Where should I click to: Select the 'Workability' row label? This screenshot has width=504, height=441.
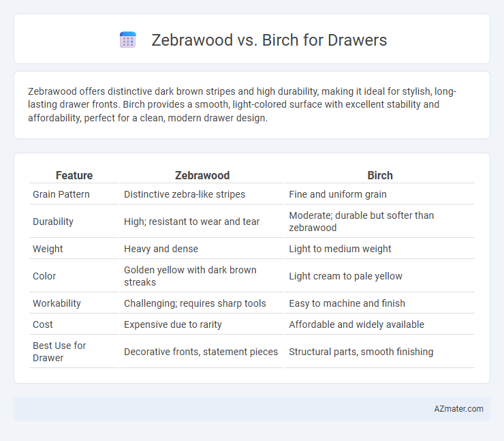pyautogui.click(x=57, y=303)
